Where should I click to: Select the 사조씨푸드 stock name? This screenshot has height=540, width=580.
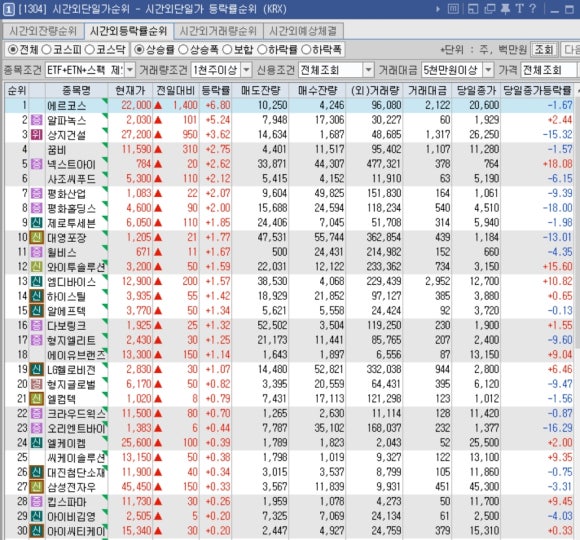(x=71, y=179)
